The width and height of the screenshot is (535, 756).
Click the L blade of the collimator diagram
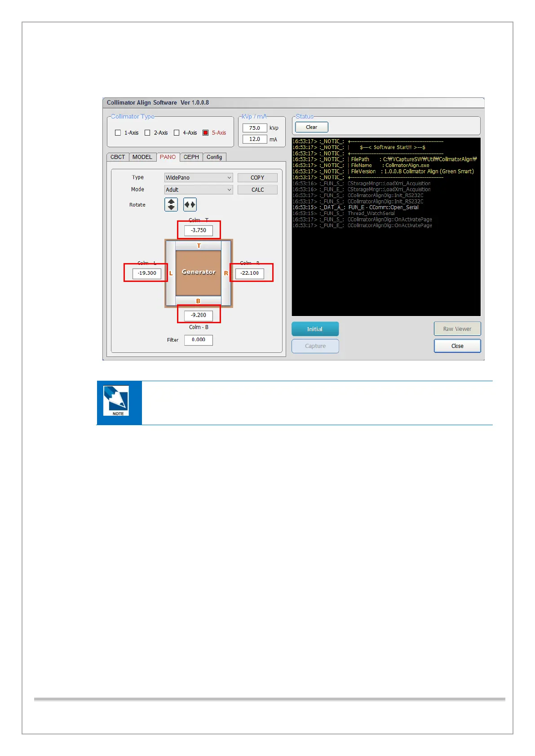tap(171, 273)
